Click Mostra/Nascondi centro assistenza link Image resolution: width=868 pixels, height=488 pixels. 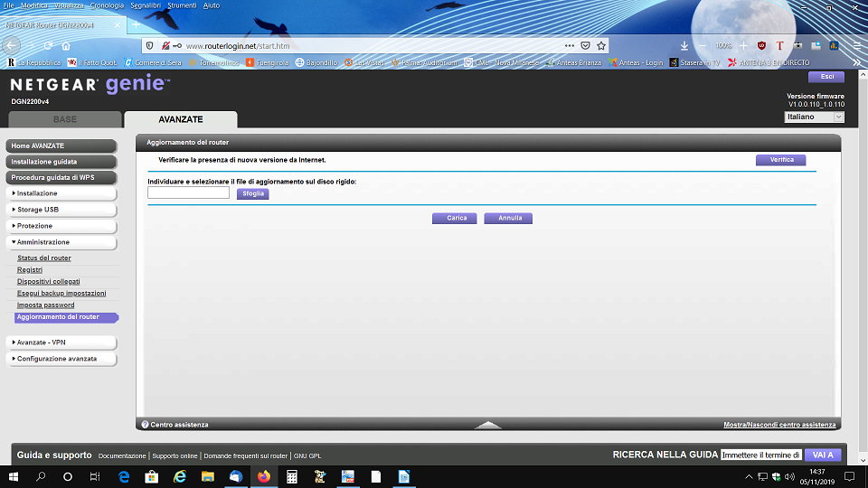[779, 425]
